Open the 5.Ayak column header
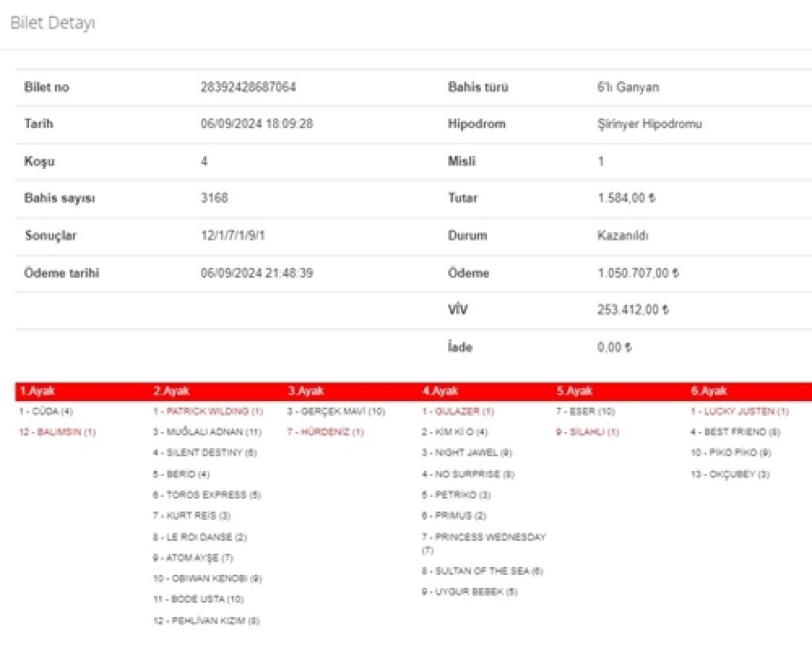 (575, 391)
